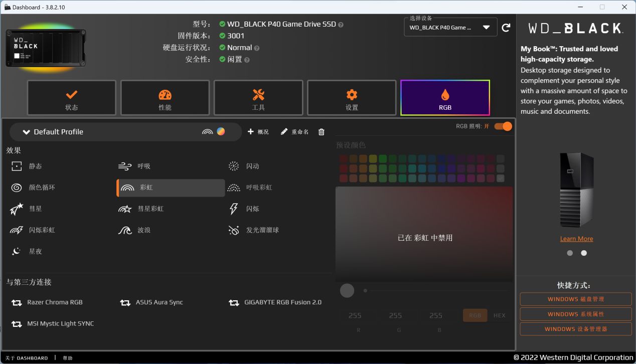The width and height of the screenshot is (636, 364).
Task: Select the 星夜 starry night effect
Action: pos(26,251)
